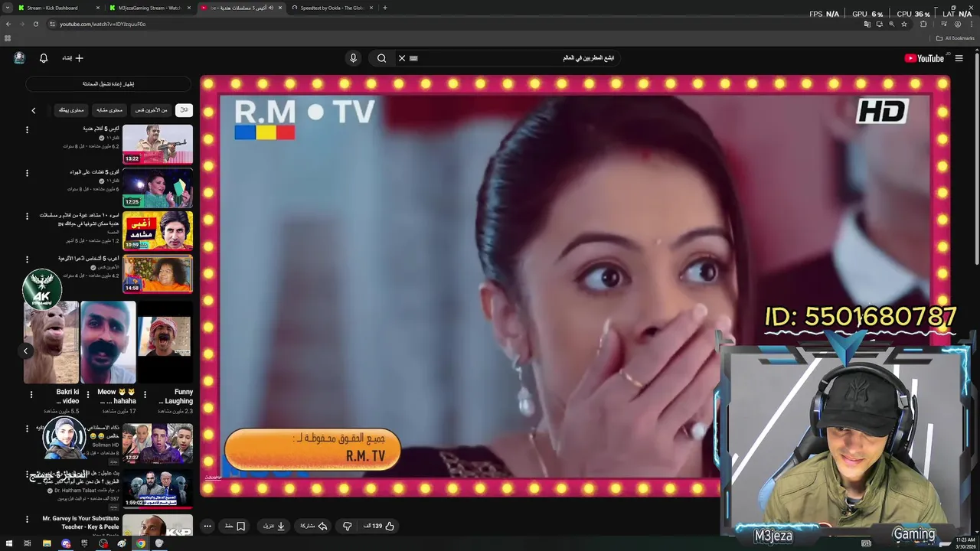The height and width of the screenshot is (551, 980).
Task: Open options for the 10:59 video
Action: pyautogui.click(x=28, y=217)
